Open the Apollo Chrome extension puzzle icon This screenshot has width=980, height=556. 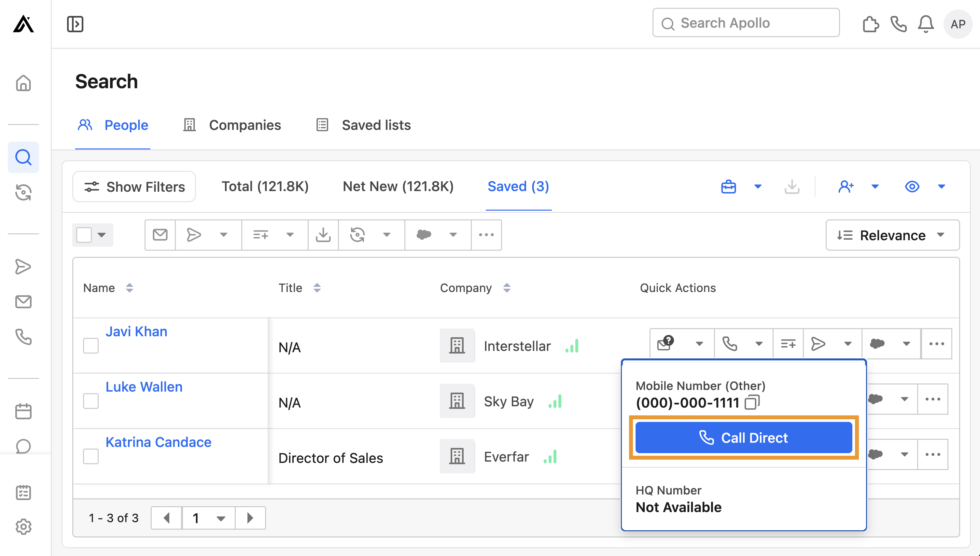click(x=871, y=24)
